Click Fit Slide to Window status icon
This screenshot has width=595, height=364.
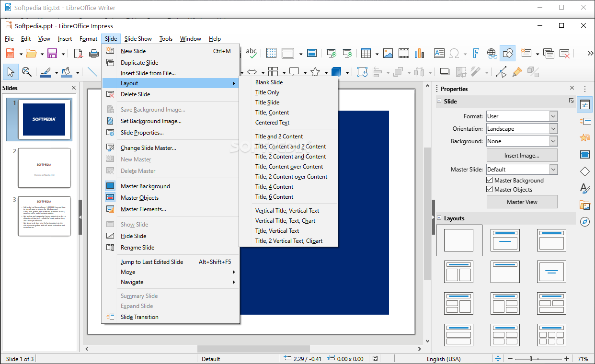pos(498,359)
